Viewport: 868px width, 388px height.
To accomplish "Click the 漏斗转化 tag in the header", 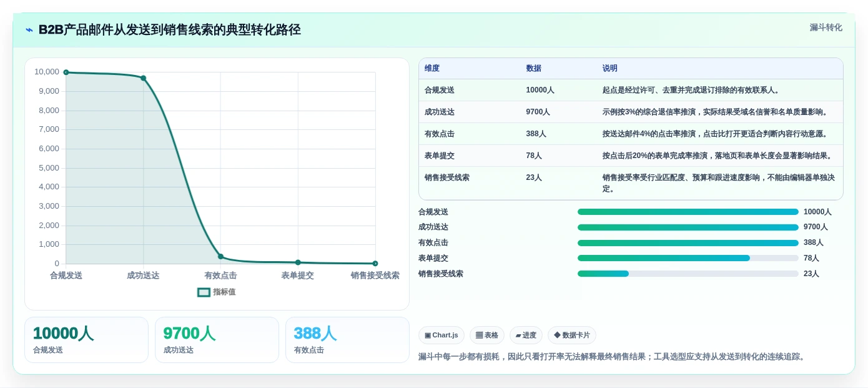I will coord(826,27).
